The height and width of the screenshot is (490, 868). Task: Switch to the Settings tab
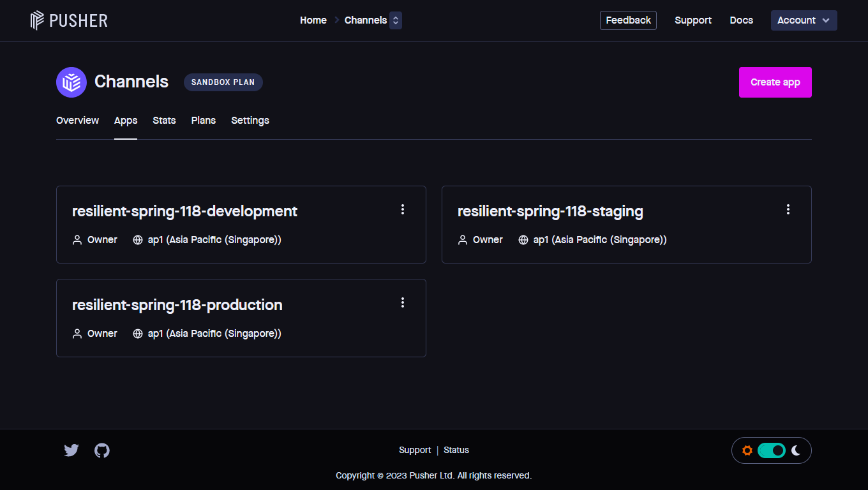click(x=250, y=121)
